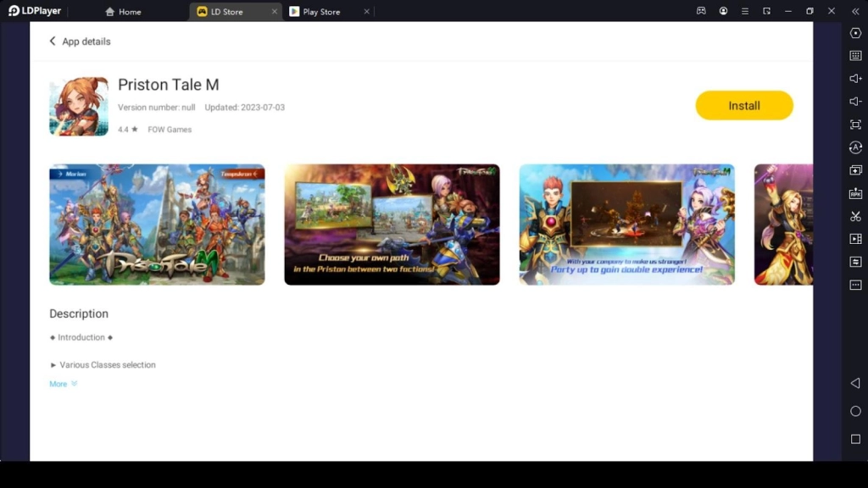Screen dimensions: 868x488
Task: Decrease volume using sidebar icon
Action: pyautogui.click(x=855, y=103)
